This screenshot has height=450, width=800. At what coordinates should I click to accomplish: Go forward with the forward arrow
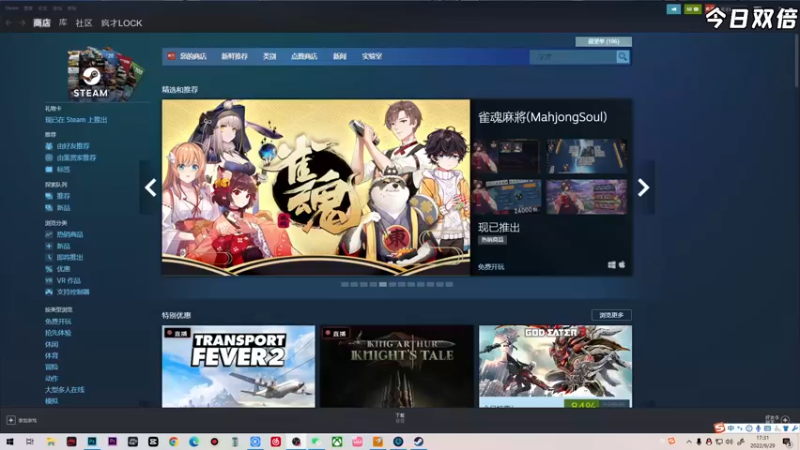pos(22,23)
